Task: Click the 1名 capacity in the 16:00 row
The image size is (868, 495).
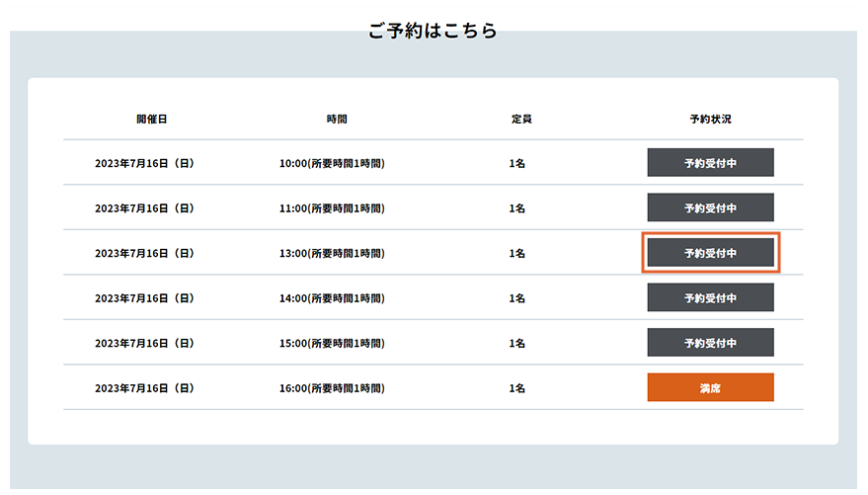Action: pos(516,389)
